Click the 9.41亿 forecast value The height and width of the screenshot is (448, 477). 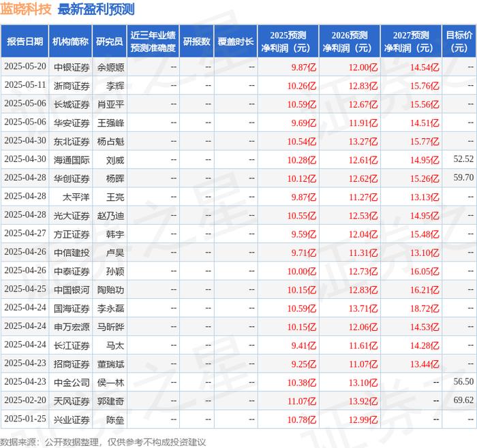(304, 345)
